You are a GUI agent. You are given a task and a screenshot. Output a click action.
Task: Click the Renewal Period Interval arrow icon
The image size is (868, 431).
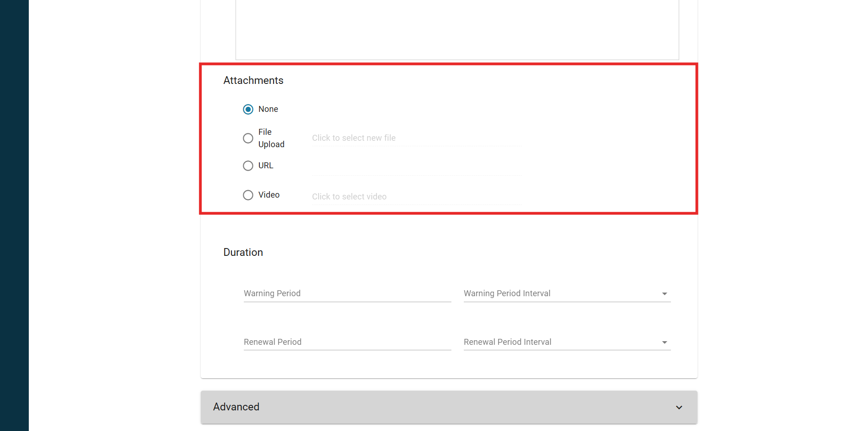point(665,343)
